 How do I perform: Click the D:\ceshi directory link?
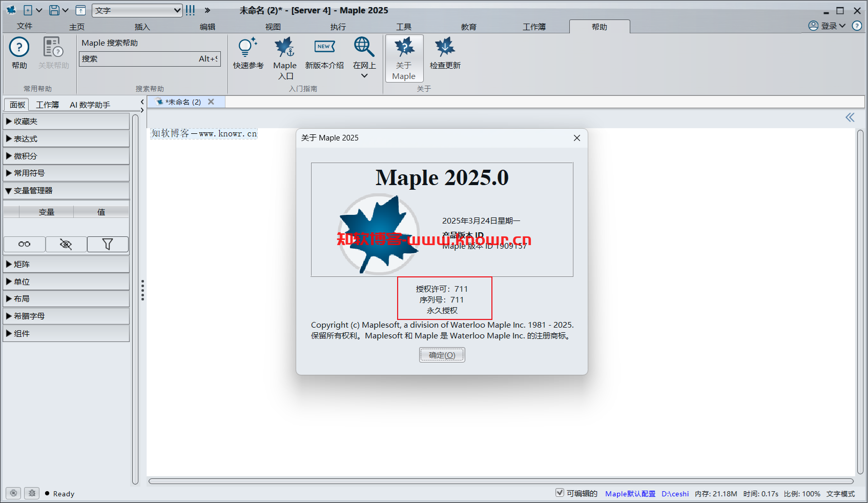[675, 494]
